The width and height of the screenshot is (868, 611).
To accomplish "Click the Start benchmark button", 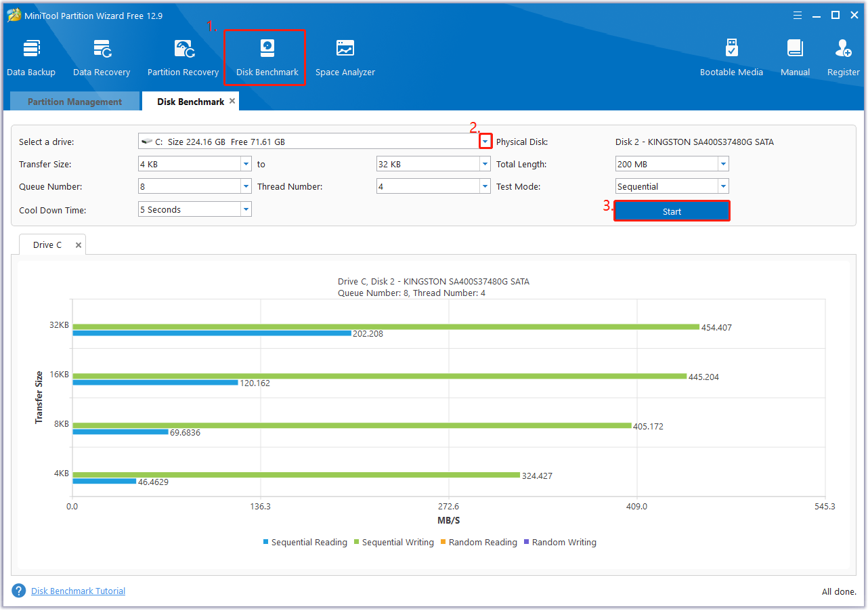I will [x=672, y=211].
